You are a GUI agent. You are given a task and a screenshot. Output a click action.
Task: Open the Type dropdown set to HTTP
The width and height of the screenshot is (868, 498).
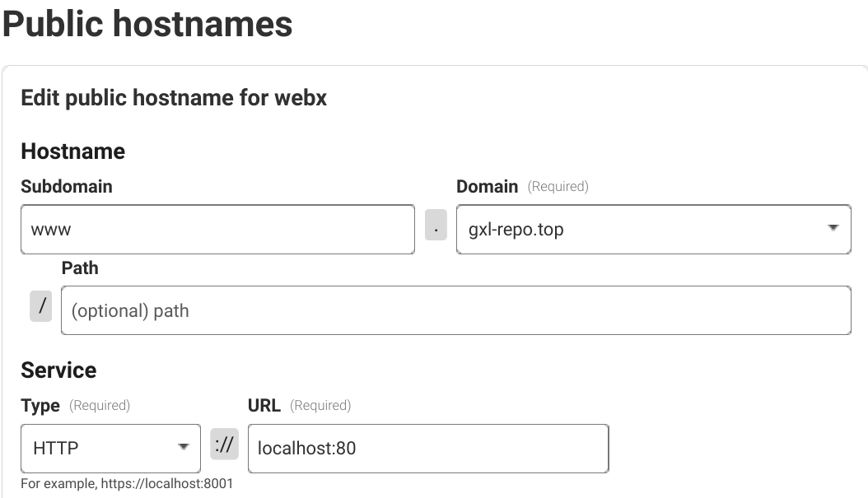click(99, 449)
